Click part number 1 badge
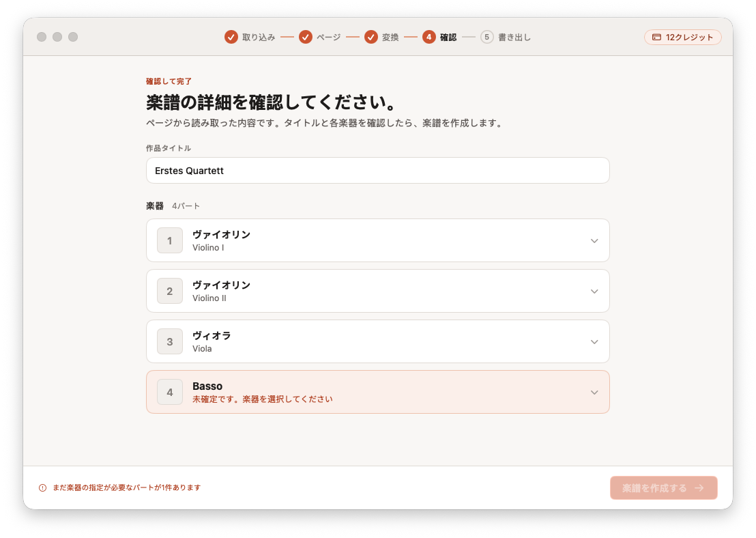756x538 pixels. click(x=170, y=240)
